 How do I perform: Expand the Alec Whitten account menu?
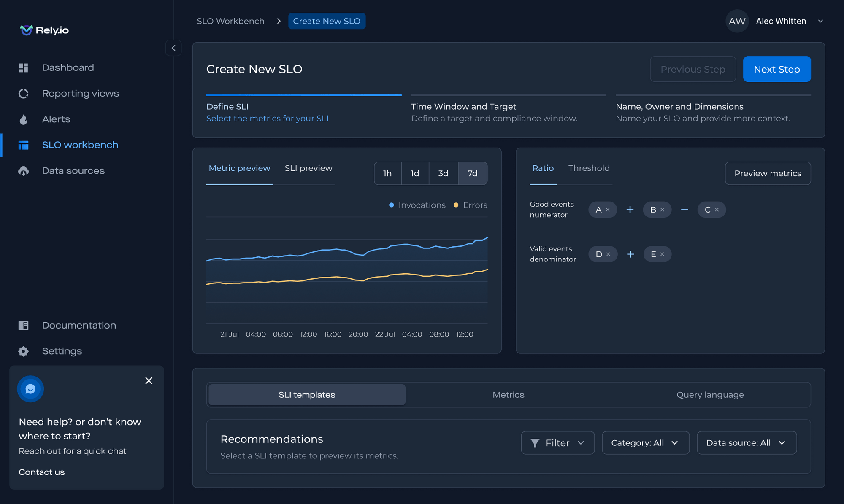[x=820, y=21]
